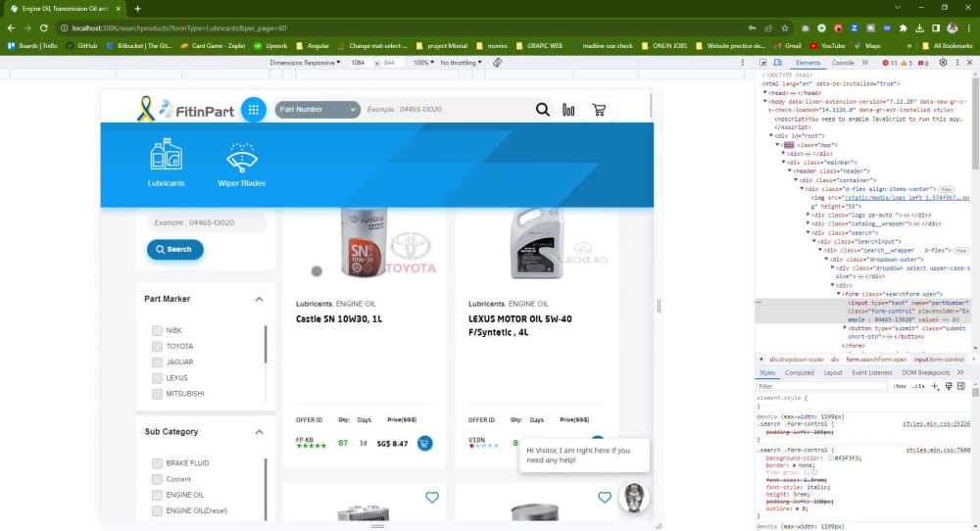Add Castle SN 10W30 to cart
Screen dimensions: 980x531
coord(425,443)
